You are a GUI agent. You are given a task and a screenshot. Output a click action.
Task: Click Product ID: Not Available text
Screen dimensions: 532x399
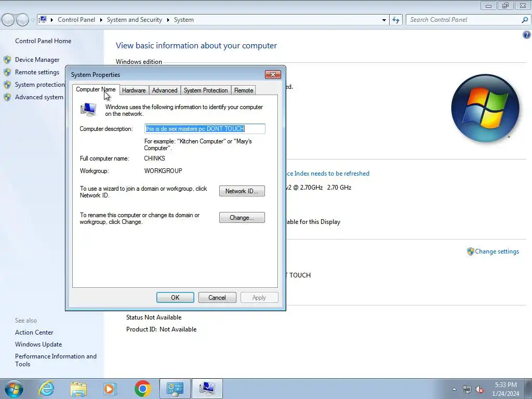click(161, 329)
